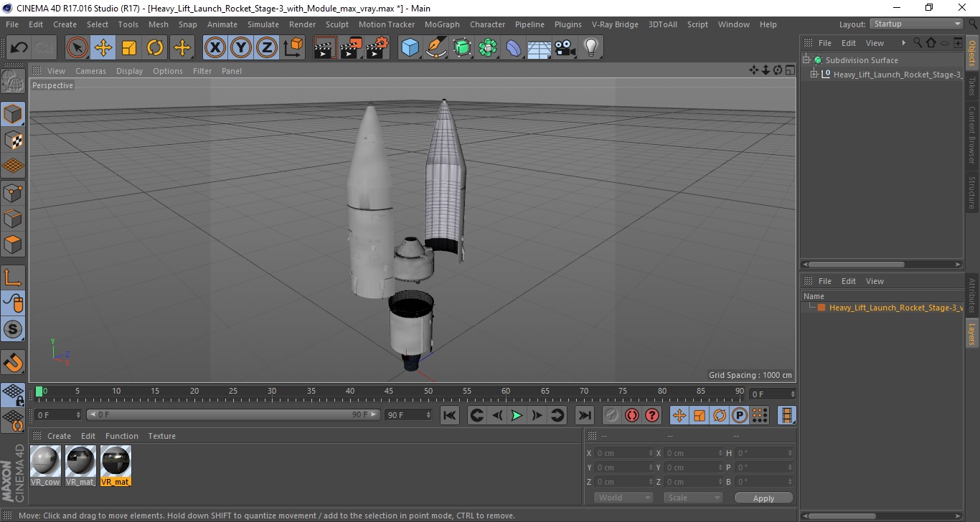Toggle X axis lock
The width and height of the screenshot is (980, 522).
tap(215, 48)
